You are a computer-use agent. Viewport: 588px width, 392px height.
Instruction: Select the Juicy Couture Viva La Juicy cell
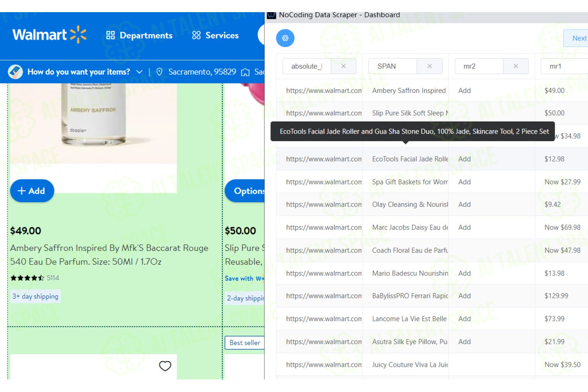[x=406, y=365]
